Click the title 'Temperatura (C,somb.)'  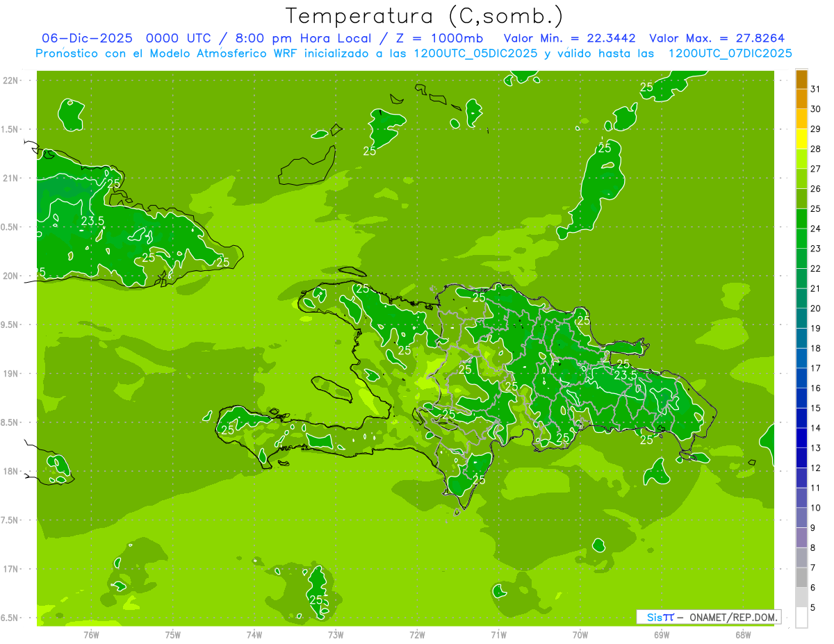[x=425, y=16]
